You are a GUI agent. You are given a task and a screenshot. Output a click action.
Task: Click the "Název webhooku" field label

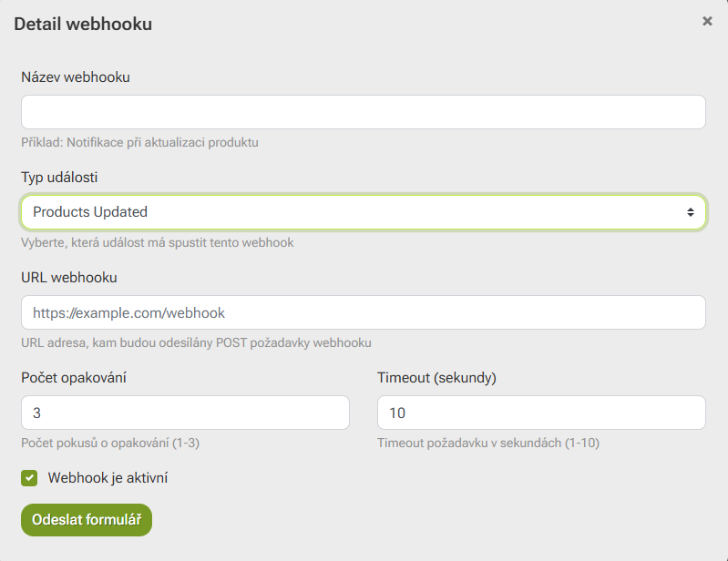point(76,77)
